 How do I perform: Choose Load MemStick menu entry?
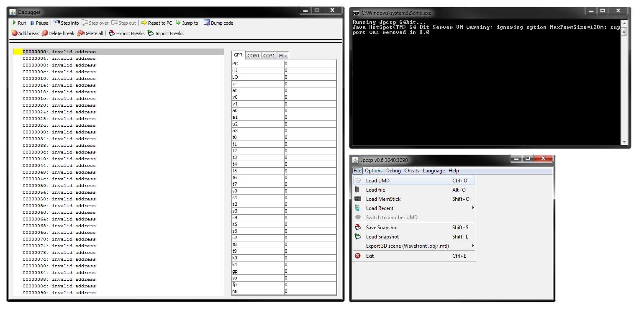pyautogui.click(x=414, y=199)
